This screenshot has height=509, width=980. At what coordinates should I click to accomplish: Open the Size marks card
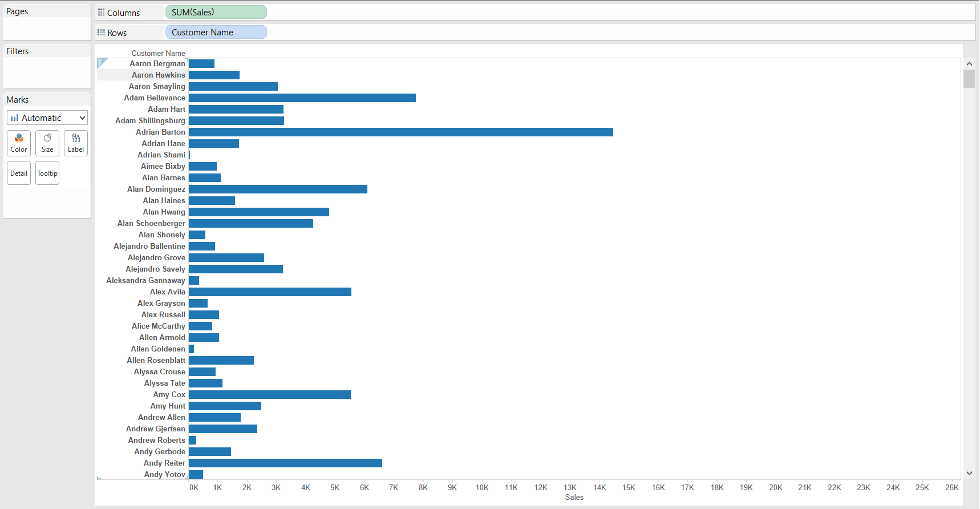pos(47,143)
